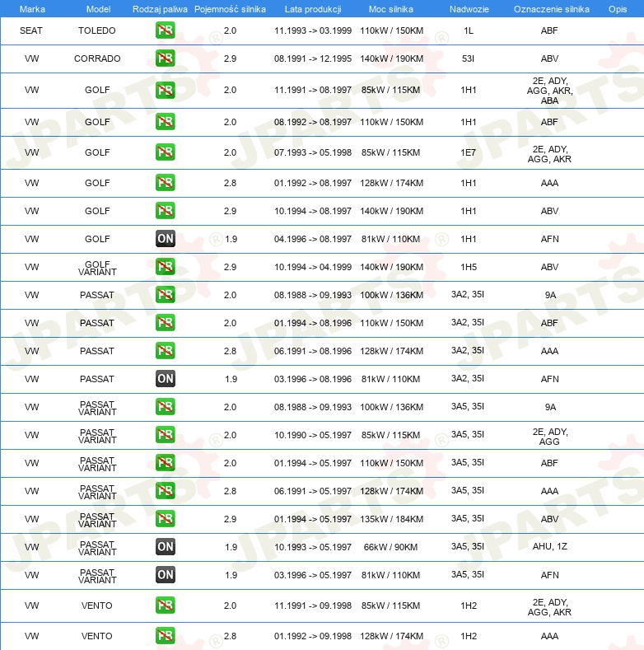644x650 pixels.
Task: Select the Rodzaj paliwa column header
Action: coord(160,9)
